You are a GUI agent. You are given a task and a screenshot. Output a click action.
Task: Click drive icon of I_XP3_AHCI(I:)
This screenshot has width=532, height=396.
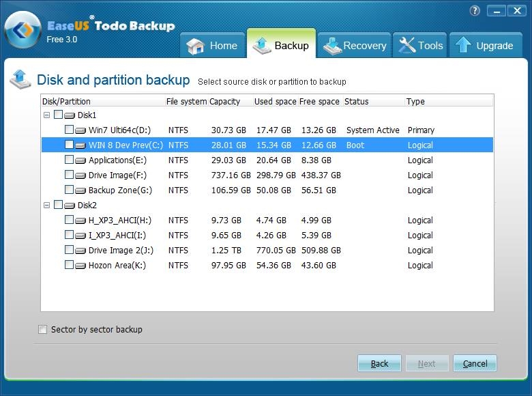pyautogui.click(x=80, y=236)
